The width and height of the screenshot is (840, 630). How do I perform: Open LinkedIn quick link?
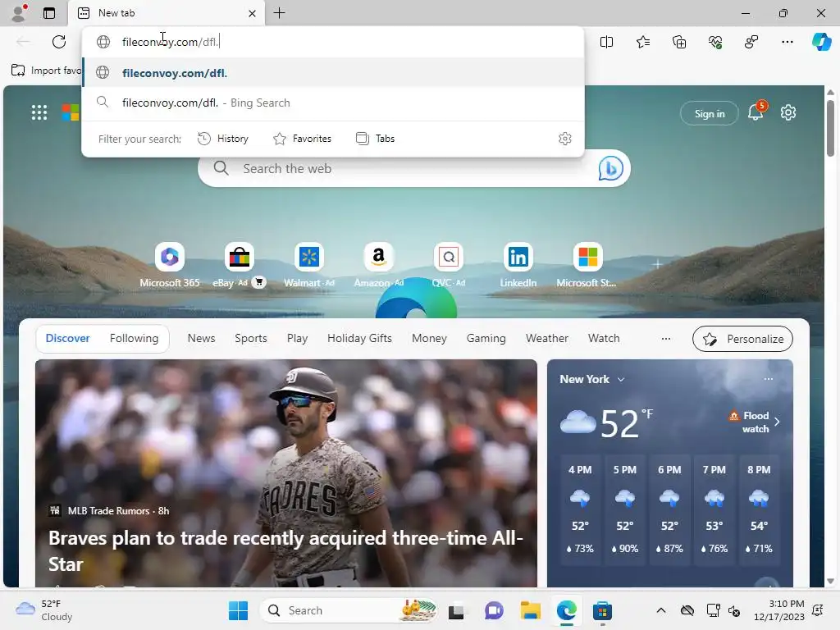point(518,265)
